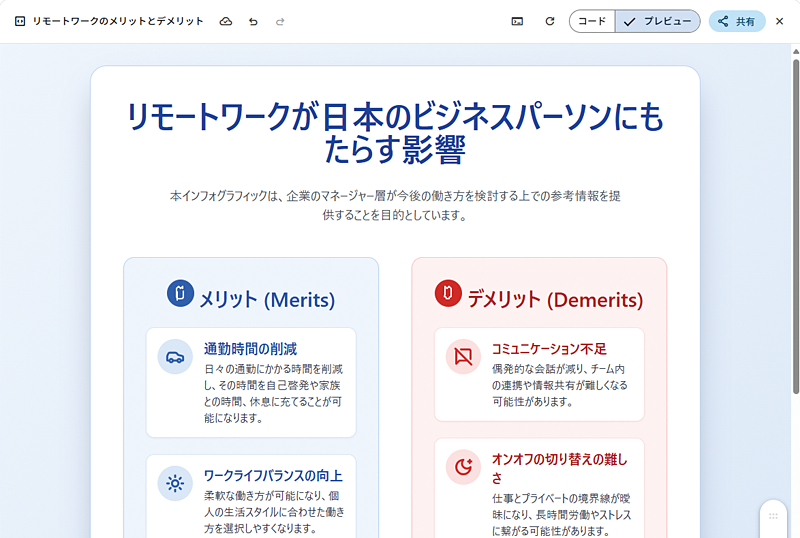Click the 共有 share button
Viewport: 800px width, 538px height.
click(x=737, y=21)
